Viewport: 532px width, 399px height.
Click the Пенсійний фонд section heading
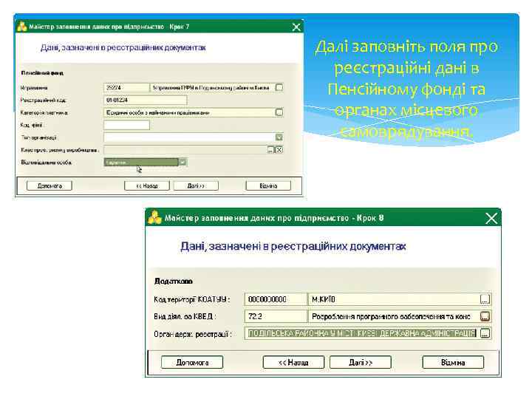coord(42,73)
